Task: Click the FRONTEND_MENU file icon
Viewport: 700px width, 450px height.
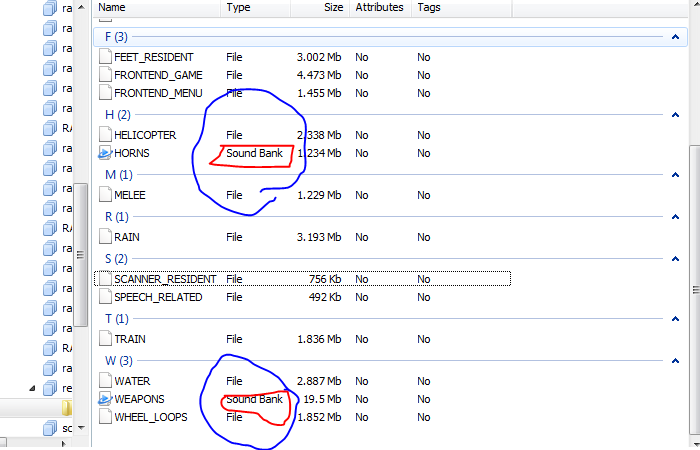Action: click(105, 92)
